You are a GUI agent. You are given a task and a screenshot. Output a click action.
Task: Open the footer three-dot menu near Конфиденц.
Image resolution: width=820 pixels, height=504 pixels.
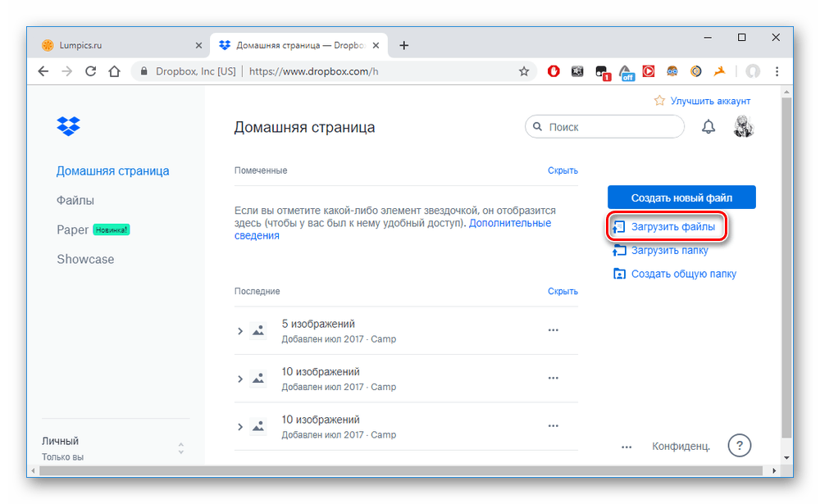pos(626,447)
